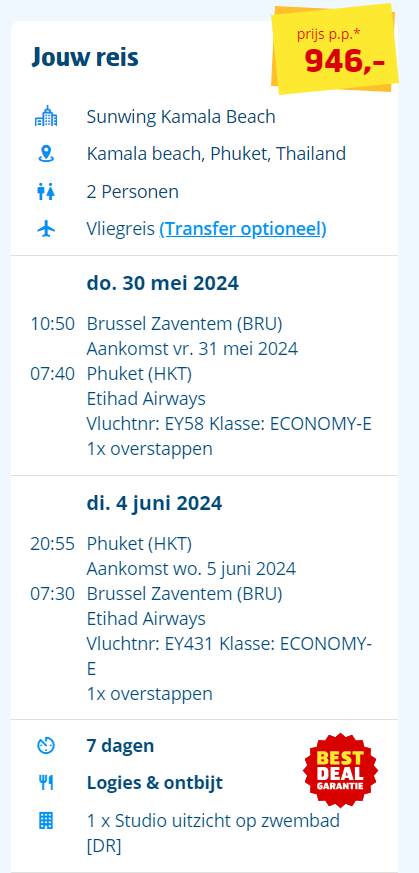Click outbound flight number EY58 line

point(229,424)
